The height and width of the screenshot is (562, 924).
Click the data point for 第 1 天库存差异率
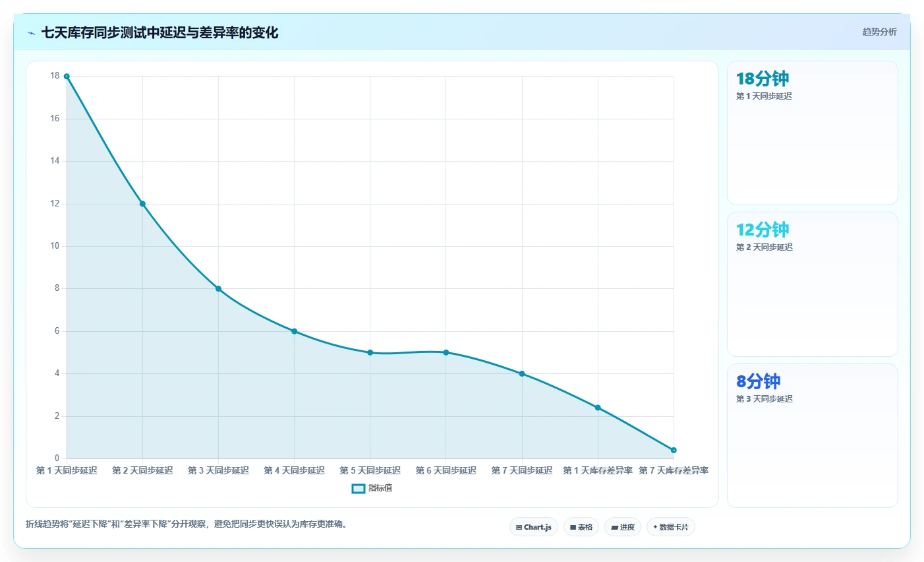tap(598, 408)
